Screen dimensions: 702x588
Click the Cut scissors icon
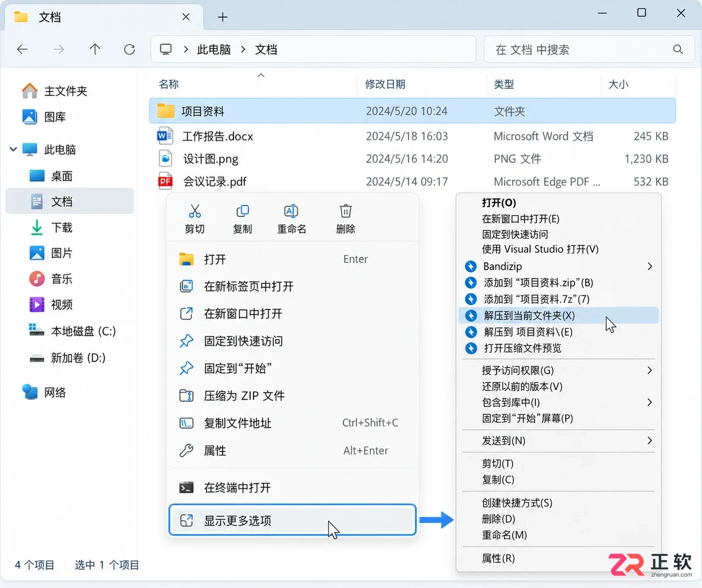(195, 211)
